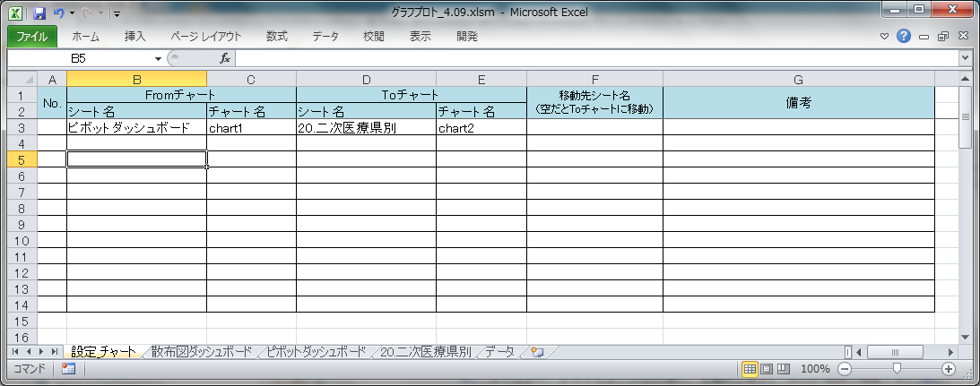Open the 表示 ribbon tab

pyautogui.click(x=420, y=36)
